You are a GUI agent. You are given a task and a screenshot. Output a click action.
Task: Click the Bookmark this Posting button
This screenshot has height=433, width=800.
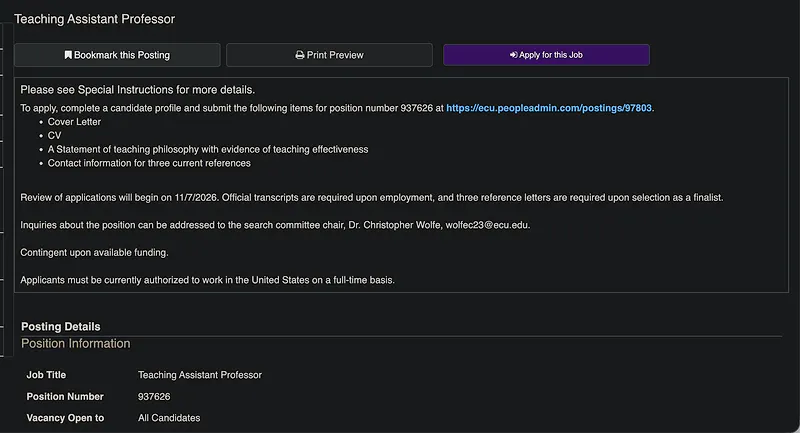point(117,55)
